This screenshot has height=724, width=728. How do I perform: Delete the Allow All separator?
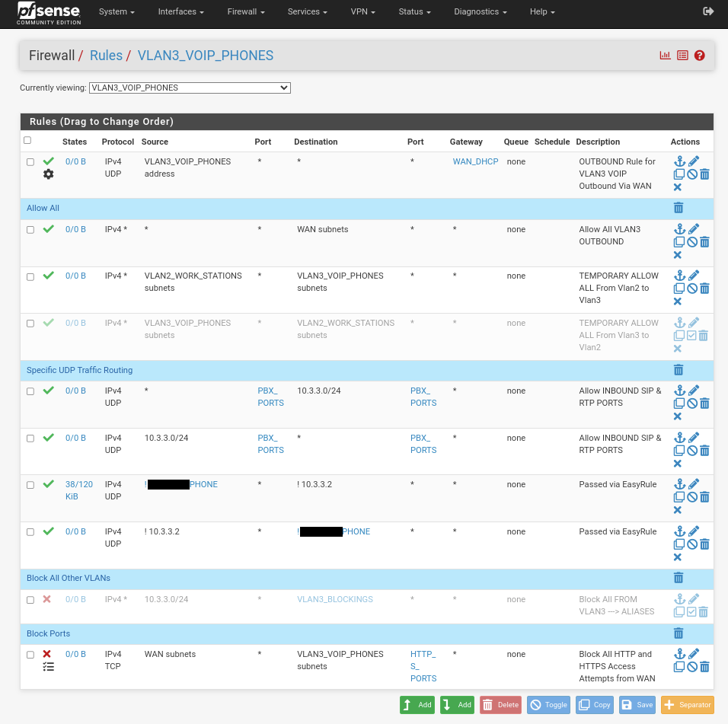click(679, 208)
